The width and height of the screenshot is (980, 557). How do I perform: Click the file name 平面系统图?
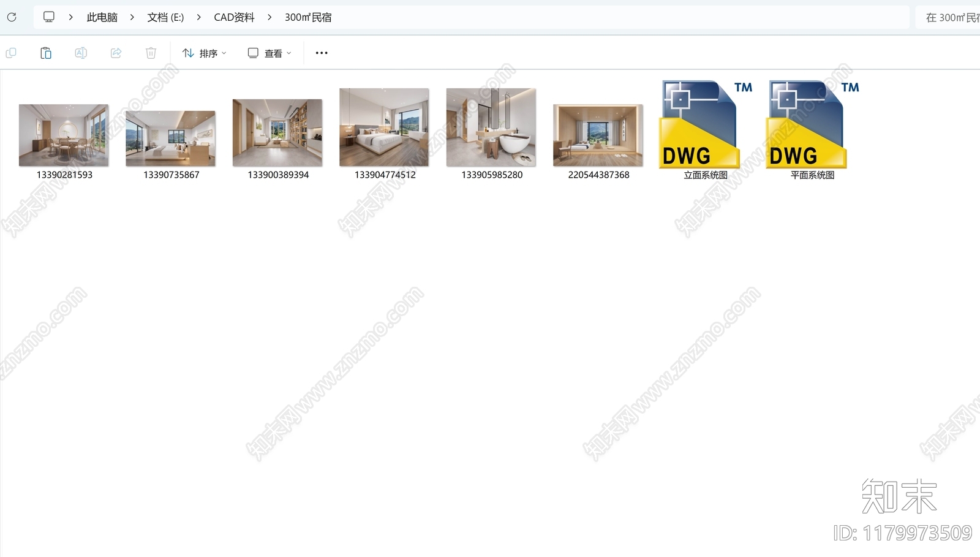[x=812, y=175]
